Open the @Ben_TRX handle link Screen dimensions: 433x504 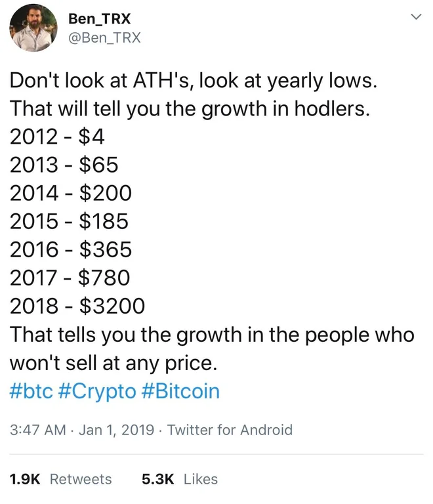click(104, 38)
